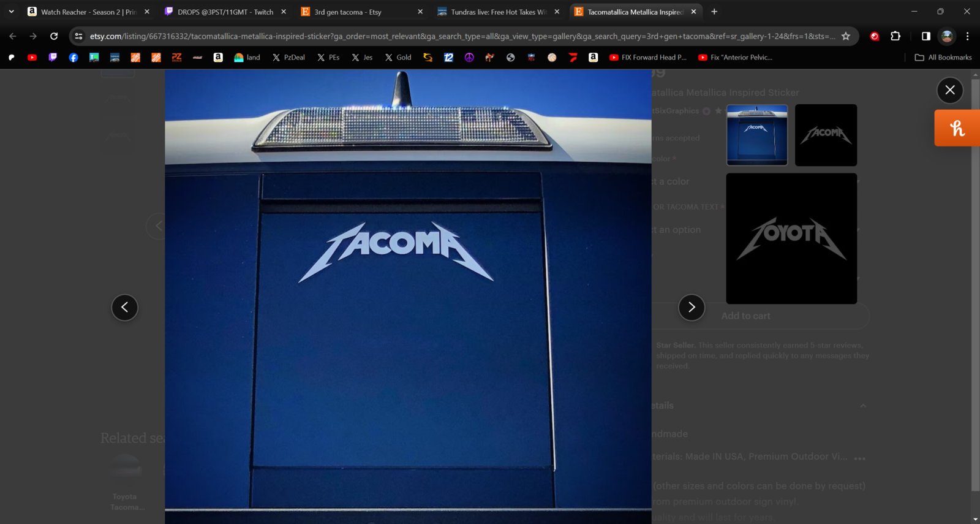980x524 pixels.
Task: Open the Chrome three-dot menu
Action: pyautogui.click(x=968, y=36)
